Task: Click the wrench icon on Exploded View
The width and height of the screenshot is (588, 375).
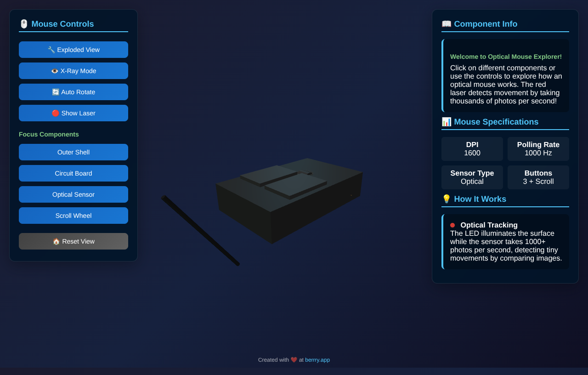Action: [x=51, y=49]
